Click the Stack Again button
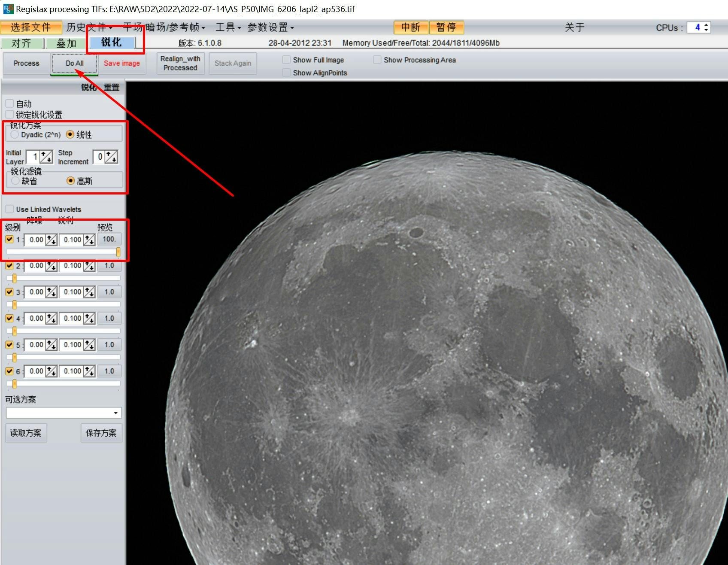Viewport: 728px width, 565px height. click(233, 63)
